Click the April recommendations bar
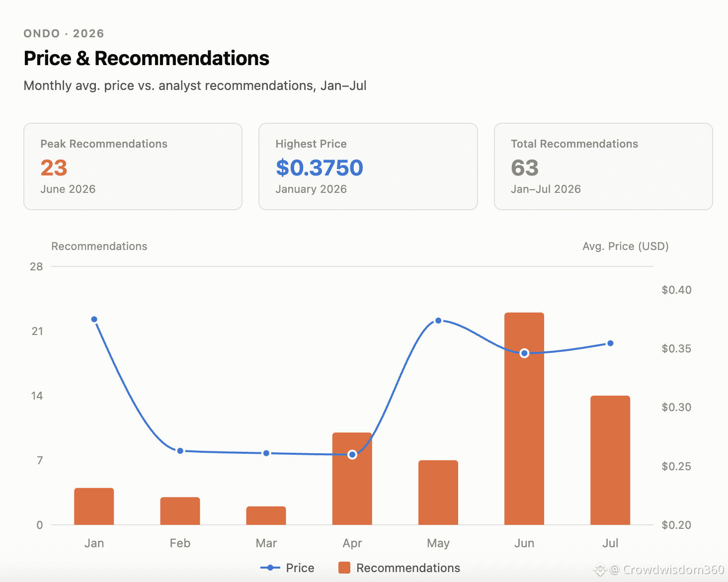The height and width of the screenshot is (582, 728). click(352, 479)
